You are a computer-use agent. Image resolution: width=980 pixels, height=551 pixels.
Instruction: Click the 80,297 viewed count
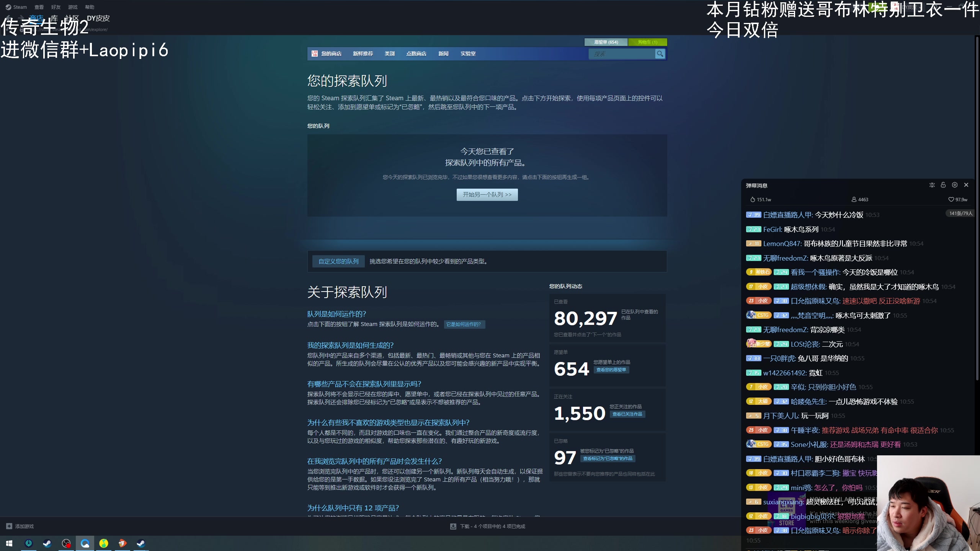(586, 318)
